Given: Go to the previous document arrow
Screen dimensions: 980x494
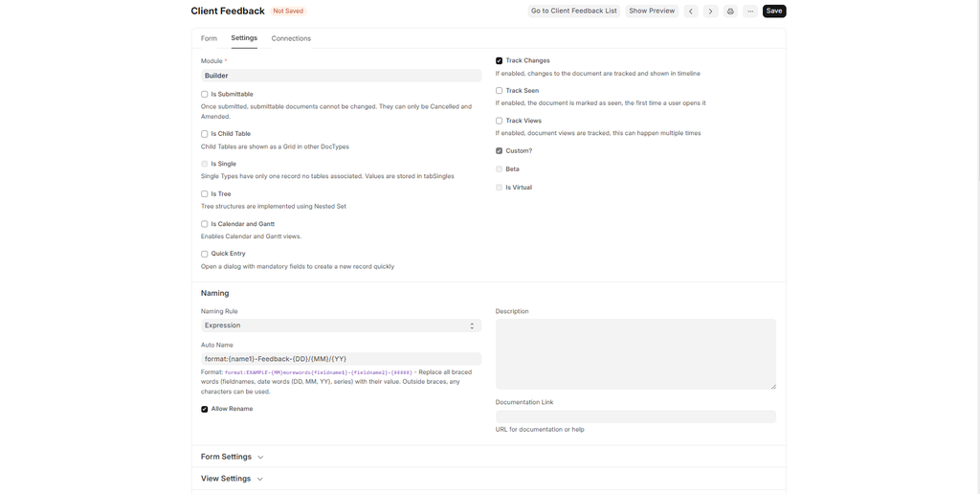Looking at the screenshot, I should pos(691,11).
